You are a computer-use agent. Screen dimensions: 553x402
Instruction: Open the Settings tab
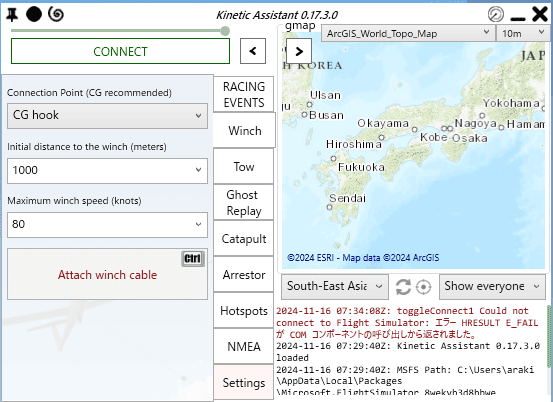[x=244, y=382]
